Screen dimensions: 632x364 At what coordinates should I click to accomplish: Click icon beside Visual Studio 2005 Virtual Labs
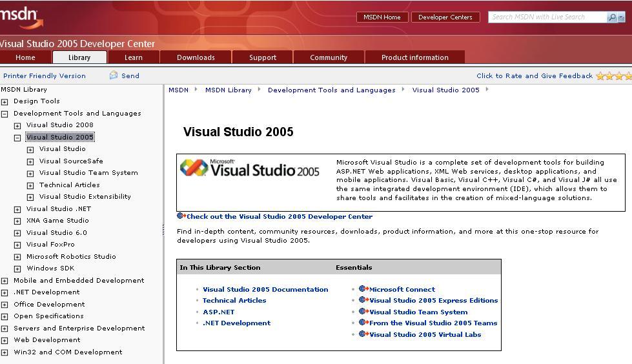coord(363,334)
